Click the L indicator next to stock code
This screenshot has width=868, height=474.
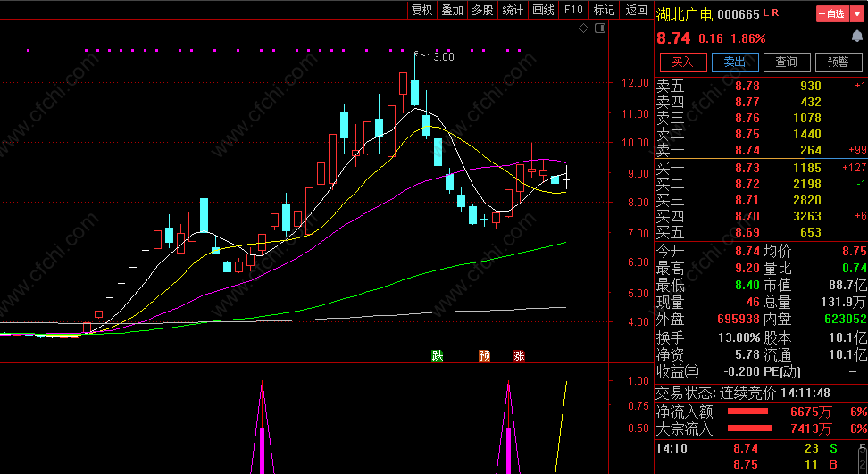point(767,12)
